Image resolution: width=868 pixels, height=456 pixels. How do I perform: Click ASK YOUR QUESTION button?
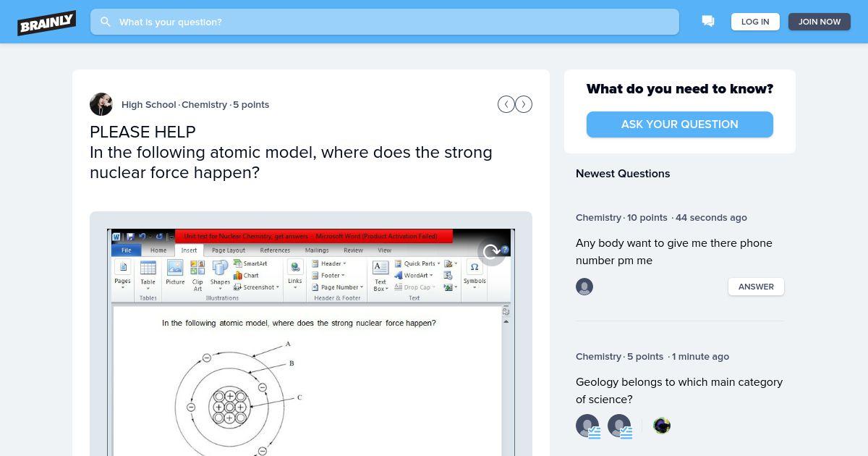680,124
